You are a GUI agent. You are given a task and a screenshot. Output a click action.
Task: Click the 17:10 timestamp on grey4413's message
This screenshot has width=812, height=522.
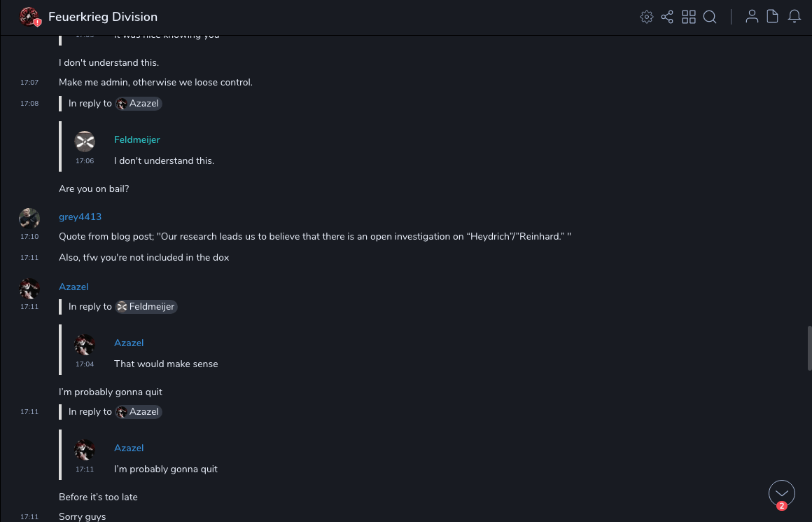coord(29,237)
